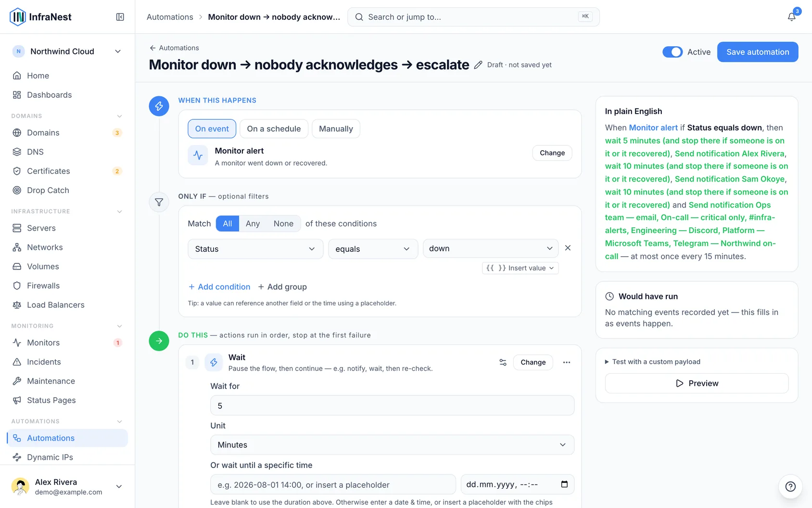Click the pencil icon to rename automation
Screen dimensions: 812x508
(478, 65)
